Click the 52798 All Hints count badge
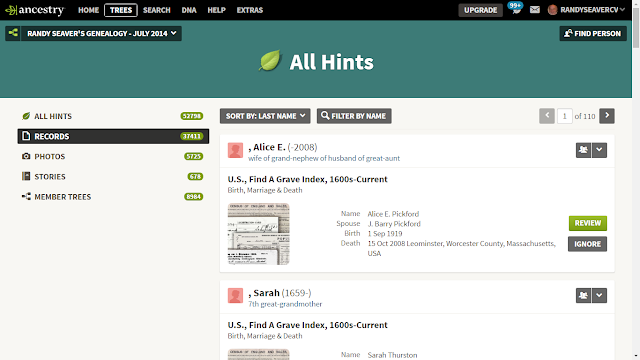 pyautogui.click(x=192, y=116)
